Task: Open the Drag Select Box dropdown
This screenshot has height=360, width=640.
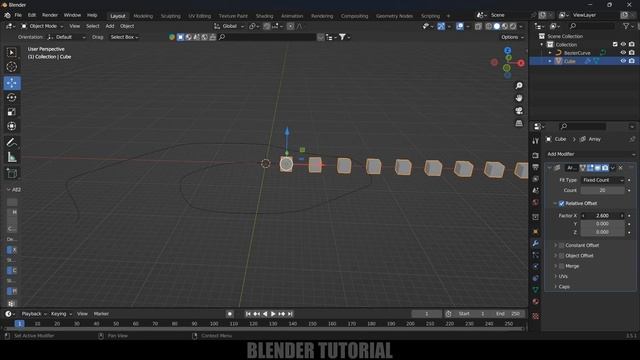Action: (x=124, y=37)
